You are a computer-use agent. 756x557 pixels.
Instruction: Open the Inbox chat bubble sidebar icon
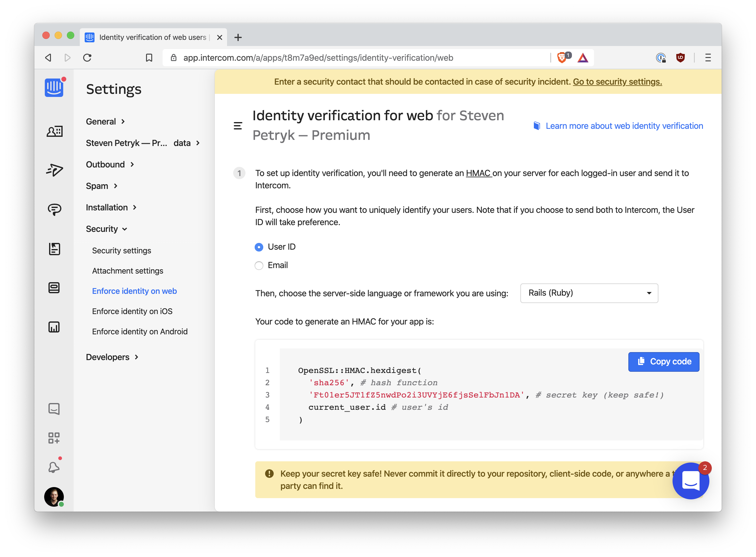[54, 209]
